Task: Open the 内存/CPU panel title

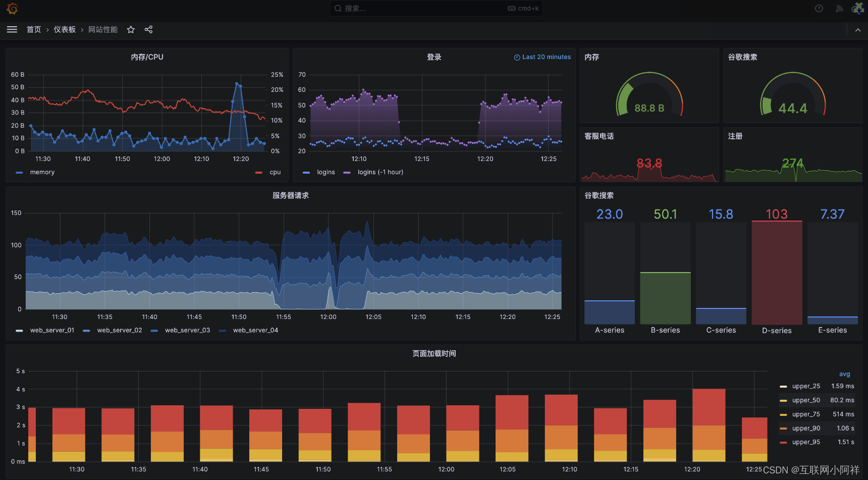Action: [147, 57]
